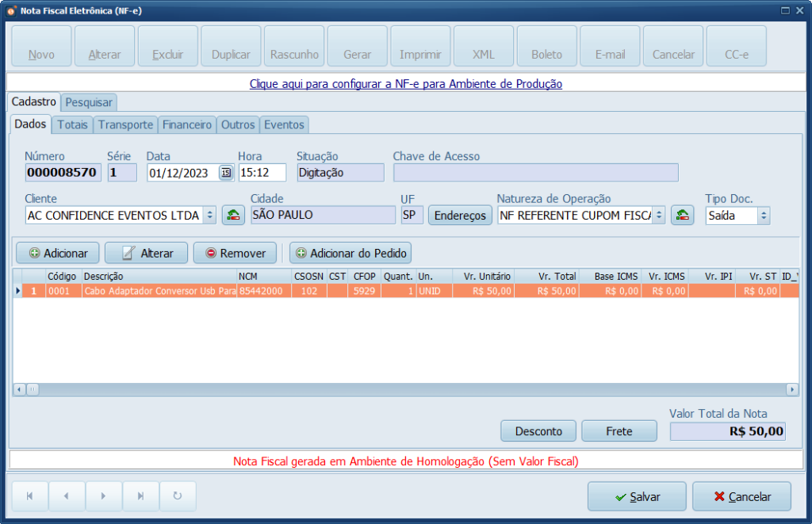Viewport: 812px width, 524px height.
Task: Open the Transporte tab
Action: (125, 124)
